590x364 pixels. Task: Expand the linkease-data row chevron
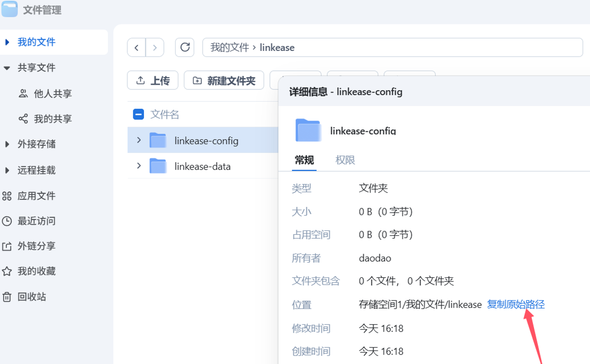pyautogui.click(x=139, y=166)
